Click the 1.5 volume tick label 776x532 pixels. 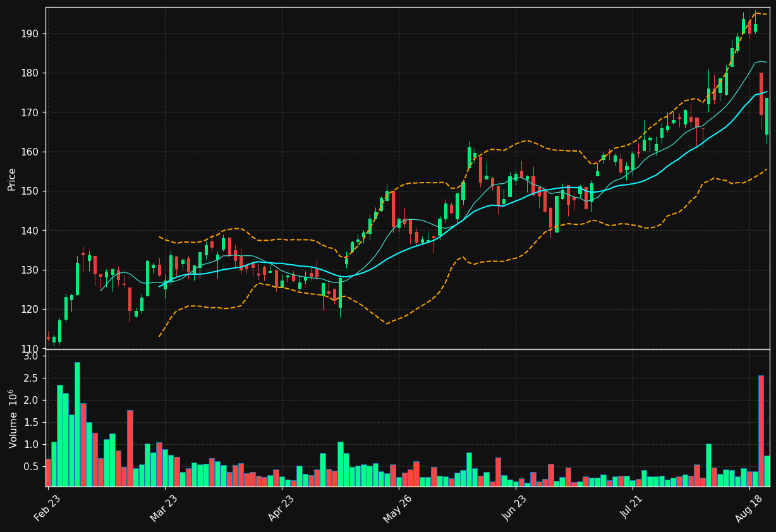[x=32, y=423]
